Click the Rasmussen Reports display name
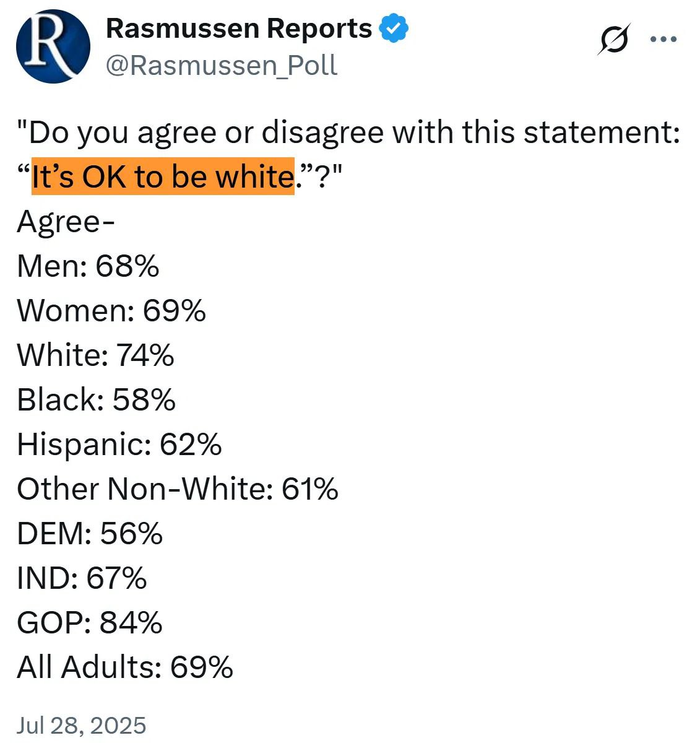This screenshot has height=743, width=700. point(239,28)
